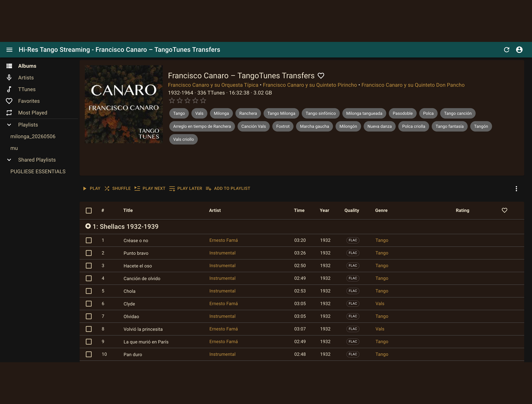Viewport: 532px width, 404px height.
Task: Toggle the select-all checkbox in table header
Action: pos(89,211)
